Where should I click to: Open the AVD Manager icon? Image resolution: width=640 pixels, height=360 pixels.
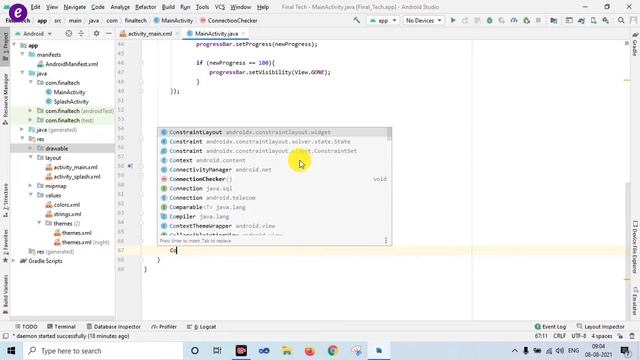pyautogui.click(x=593, y=20)
